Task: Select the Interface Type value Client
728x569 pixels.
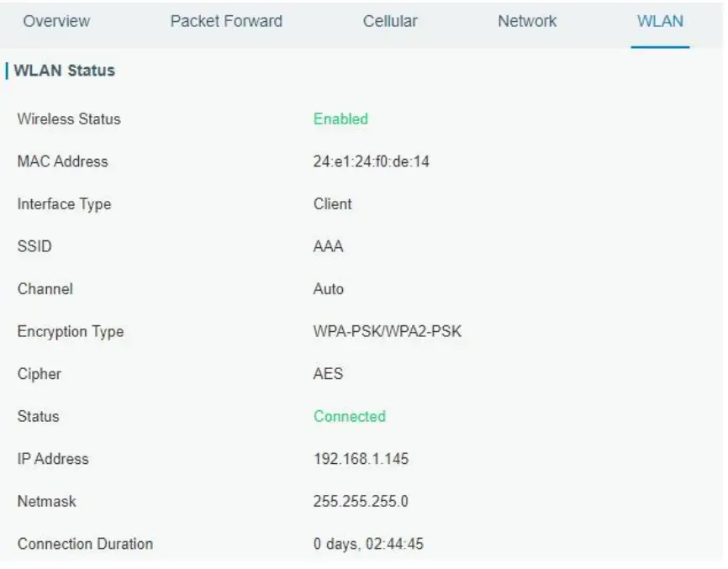Action: click(330, 204)
